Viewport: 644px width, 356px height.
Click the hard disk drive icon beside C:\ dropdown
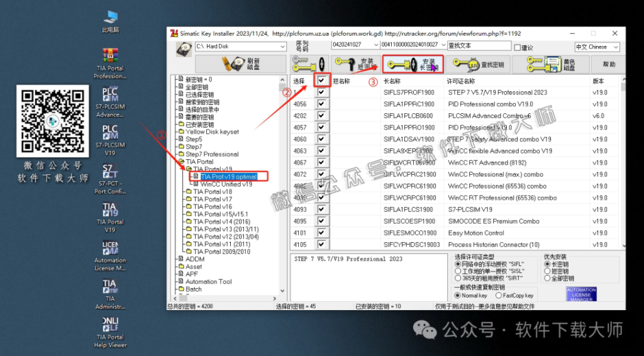pyautogui.click(x=184, y=48)
